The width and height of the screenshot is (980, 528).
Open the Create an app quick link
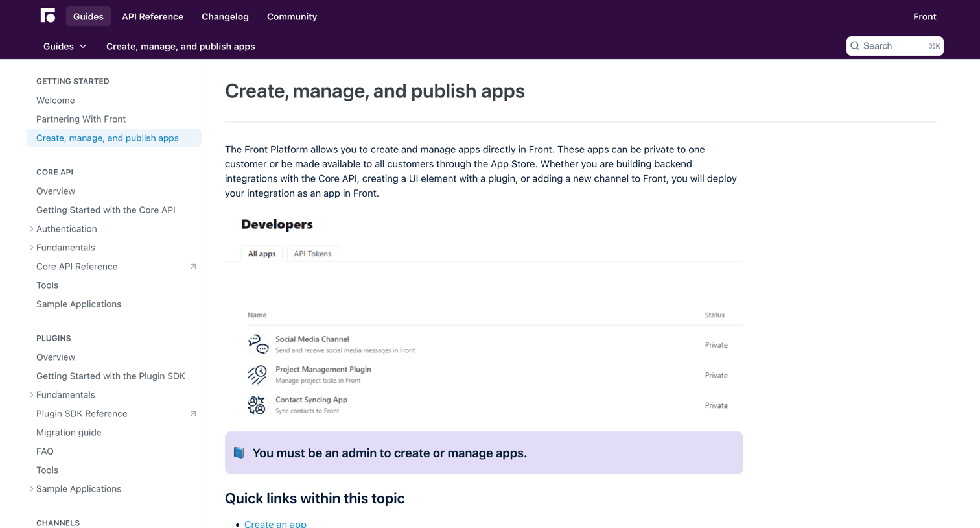click(275, 523)
